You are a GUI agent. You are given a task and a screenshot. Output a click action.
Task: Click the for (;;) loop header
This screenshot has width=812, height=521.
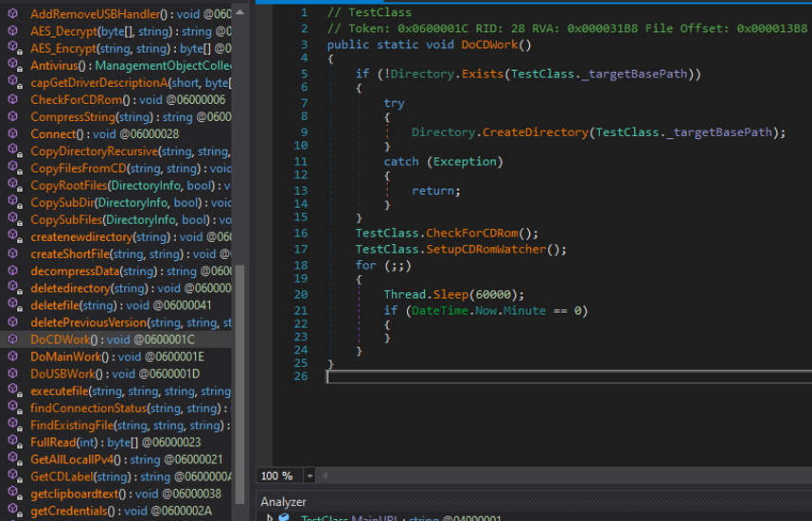[383, 266]
